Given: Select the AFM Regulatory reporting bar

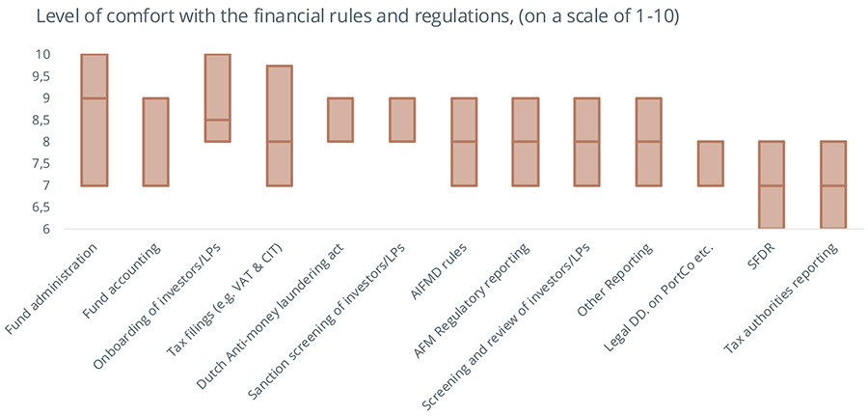Looking at the screenshot, I should pyautogui.click(x=526, y=141).
